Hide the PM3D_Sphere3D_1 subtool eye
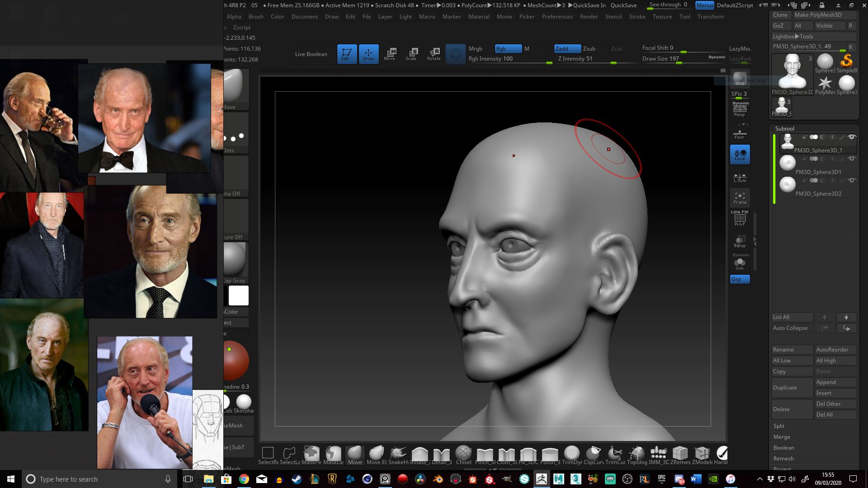Image resolution: width=868 pixels, height=488 pixels. tap(852, 137)
